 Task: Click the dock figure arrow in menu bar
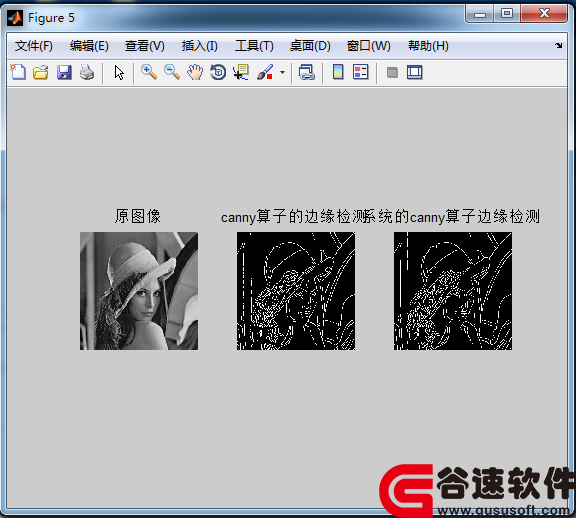(x=558, y=46)
